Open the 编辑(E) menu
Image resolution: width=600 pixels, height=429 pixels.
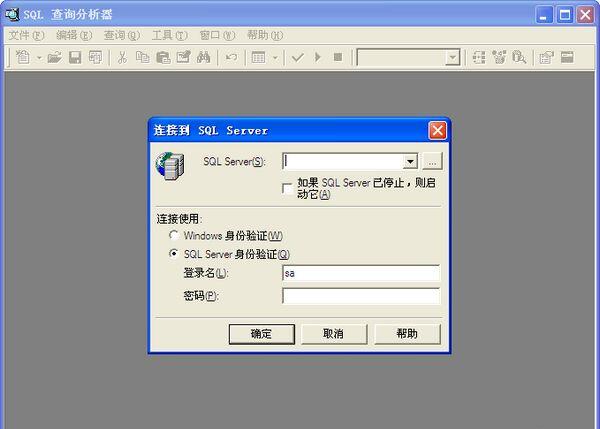point(74,35)
